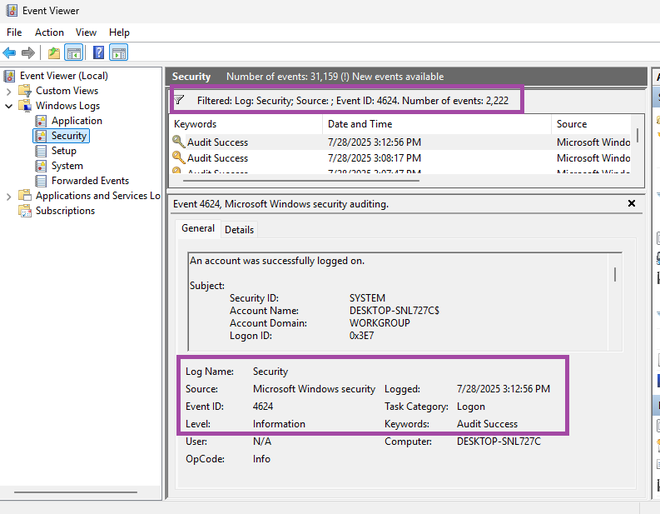Select Applications and Services Logs
660x514 pixels.
coord(98,196)
